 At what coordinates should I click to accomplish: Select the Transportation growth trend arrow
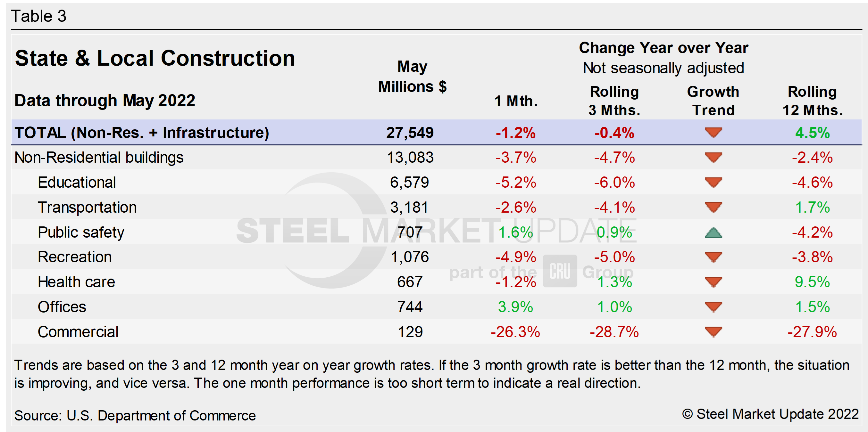(x=713, y=207)
